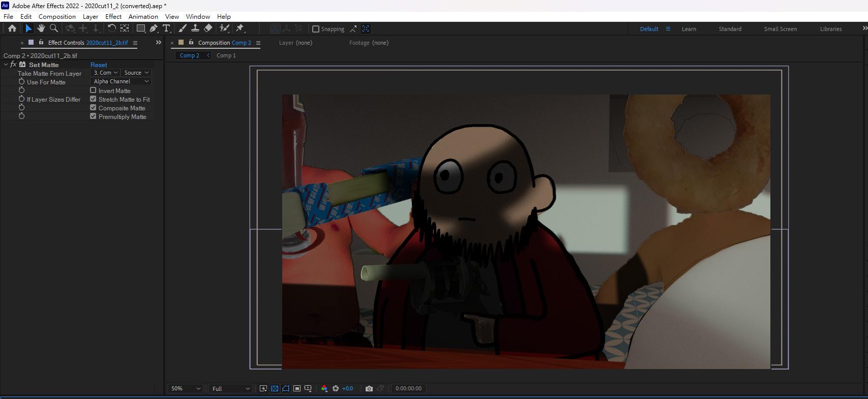Toggle the lock on Composition panel

[191, 43]
